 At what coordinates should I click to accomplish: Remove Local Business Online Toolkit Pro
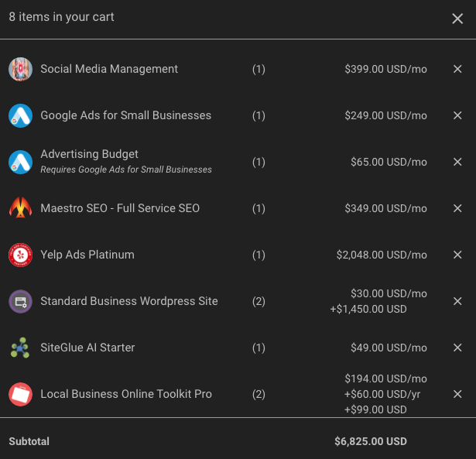(x=457, y=394)
